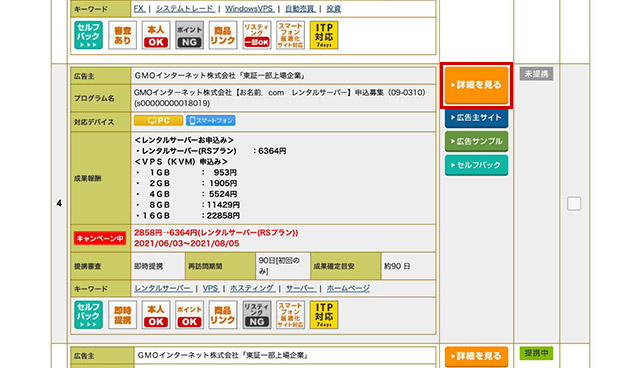Click the スマートフォン最適化 badge in the top row
Image resolution: width=640 pixels, height=368 pixels.
[290, 35]
